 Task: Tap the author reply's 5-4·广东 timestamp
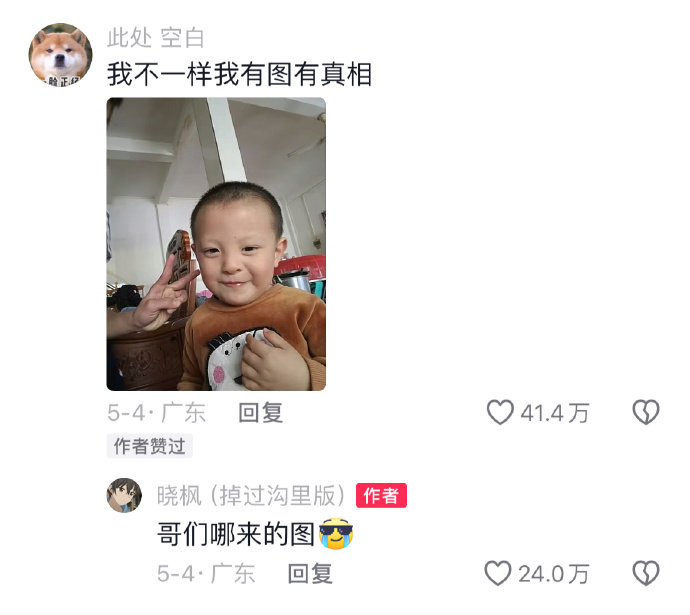(206, 574)
